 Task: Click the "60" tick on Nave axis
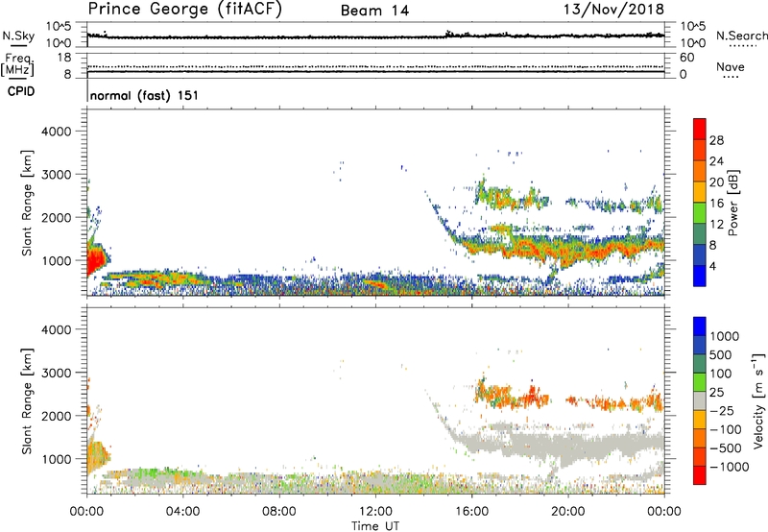686,58
